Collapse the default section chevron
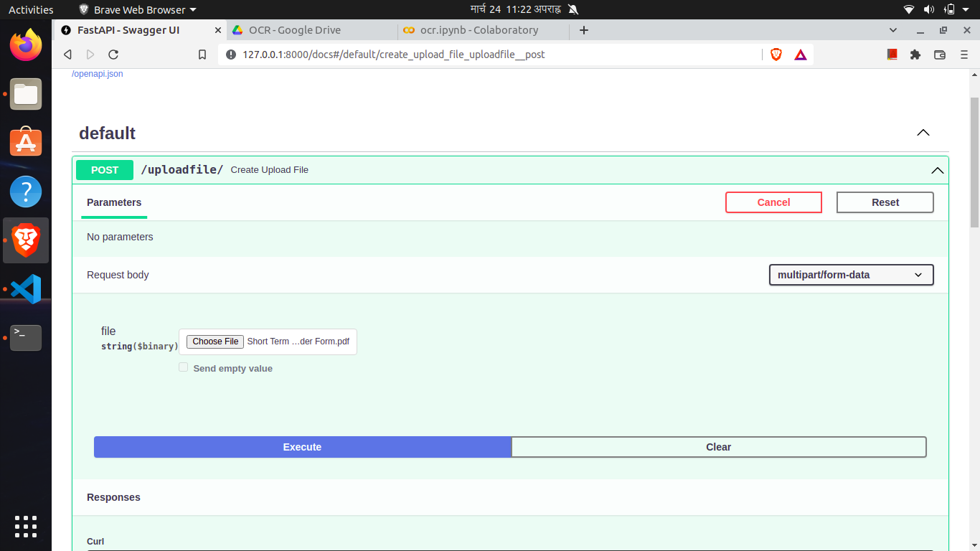 923,133
